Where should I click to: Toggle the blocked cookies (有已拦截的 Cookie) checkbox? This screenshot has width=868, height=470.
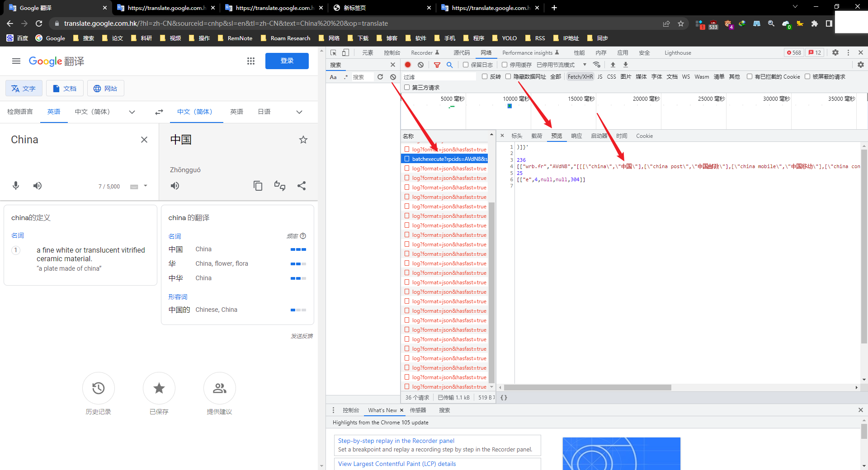[750, 76]
